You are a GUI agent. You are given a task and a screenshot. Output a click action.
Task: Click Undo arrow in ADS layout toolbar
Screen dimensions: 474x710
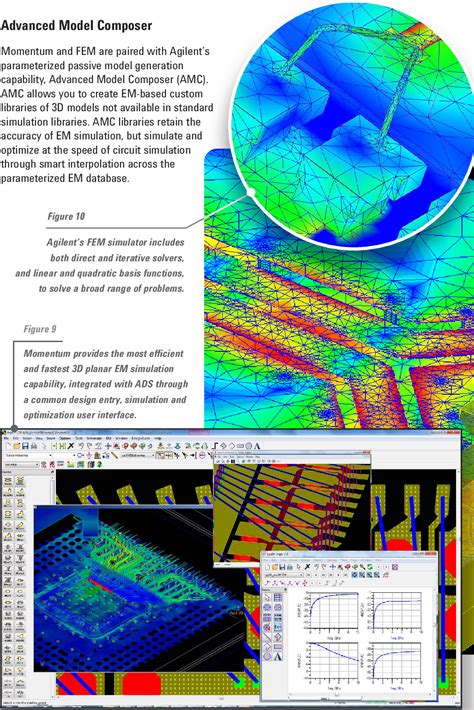pos(81,446)
